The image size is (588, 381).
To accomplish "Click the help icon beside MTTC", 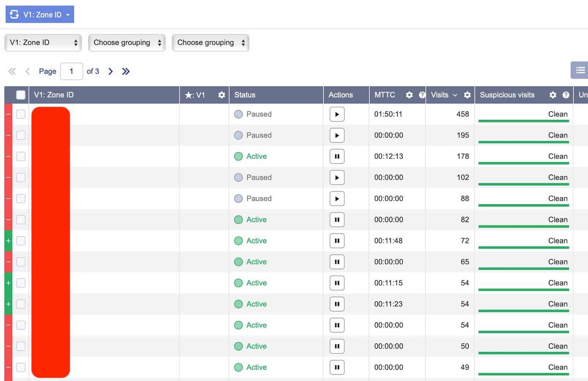I will click(421, 95).
